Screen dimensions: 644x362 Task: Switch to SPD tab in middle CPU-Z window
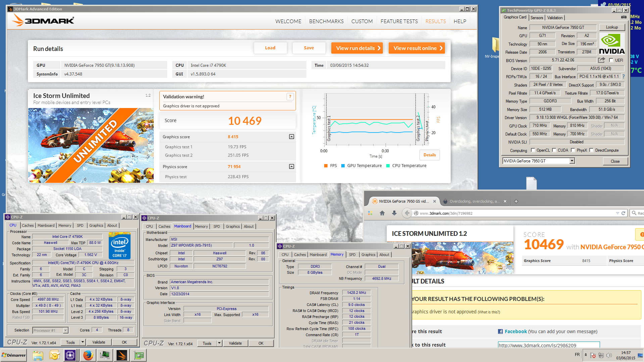pyautogui.click(x=217, y=226)
